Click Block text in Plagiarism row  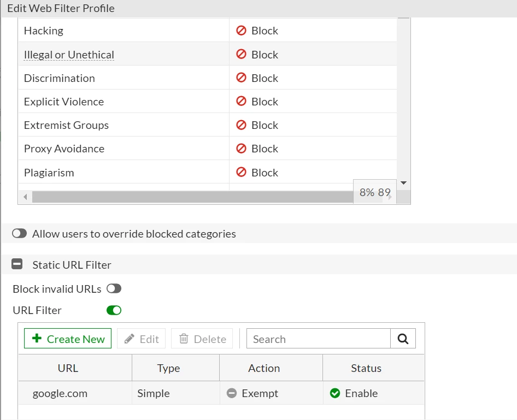coord(265,172)
